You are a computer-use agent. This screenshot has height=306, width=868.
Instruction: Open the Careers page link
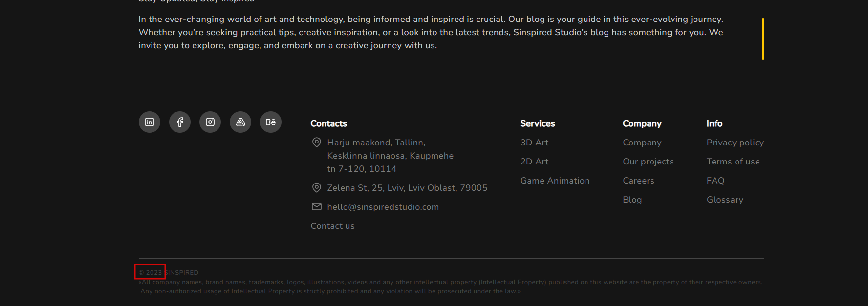click(x=638, y=181)
